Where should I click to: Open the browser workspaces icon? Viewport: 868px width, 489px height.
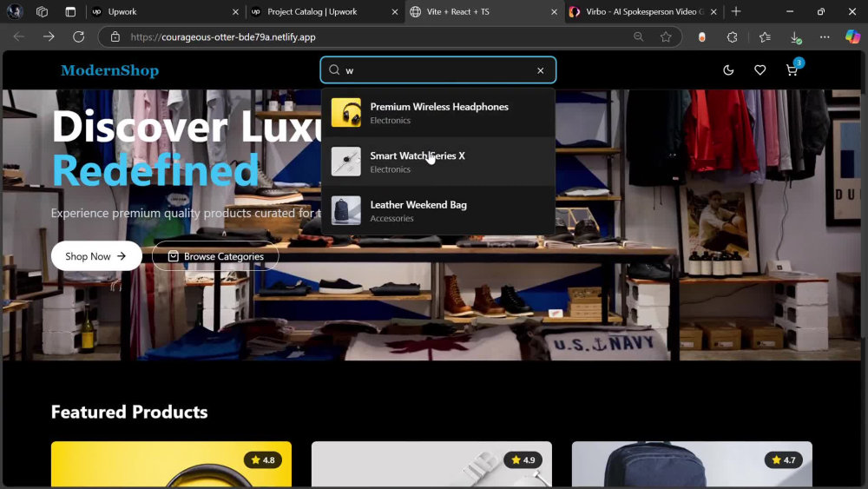coord(42,11)
